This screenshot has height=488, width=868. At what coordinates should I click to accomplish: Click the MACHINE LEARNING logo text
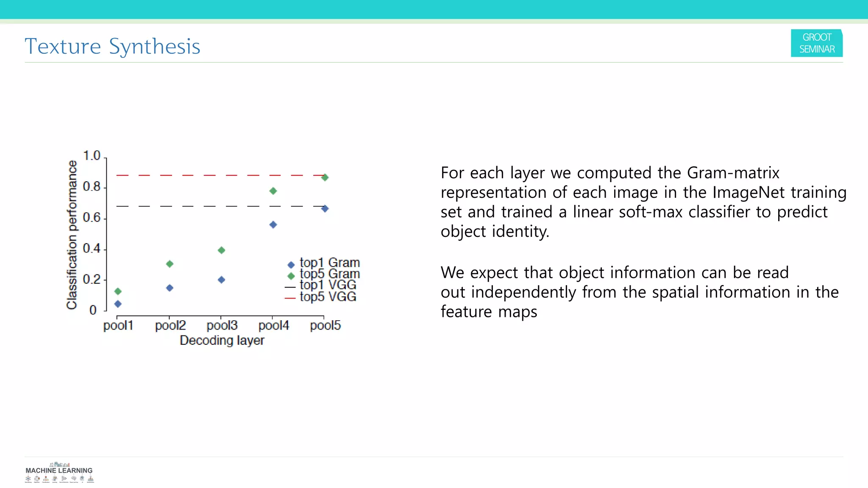59,470
